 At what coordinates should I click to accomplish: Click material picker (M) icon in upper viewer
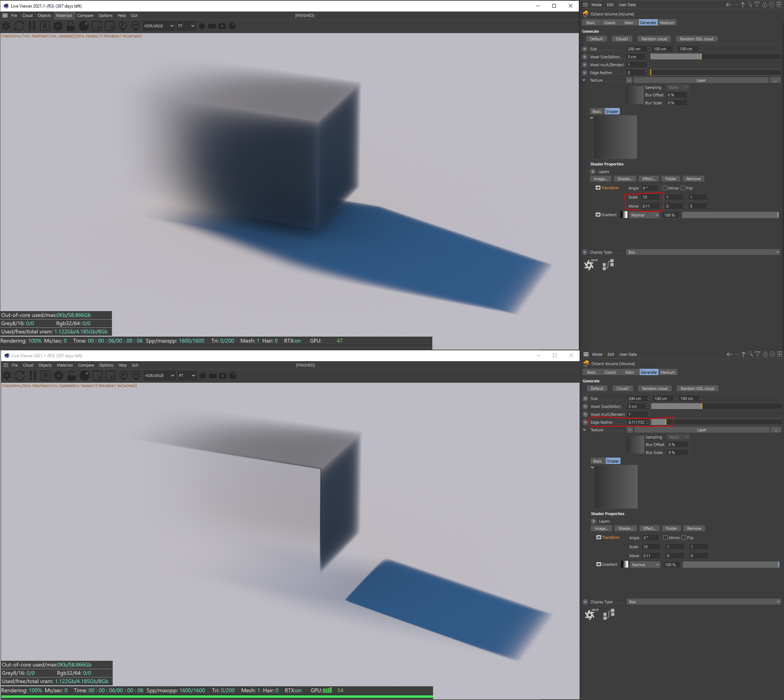[135, 26]
